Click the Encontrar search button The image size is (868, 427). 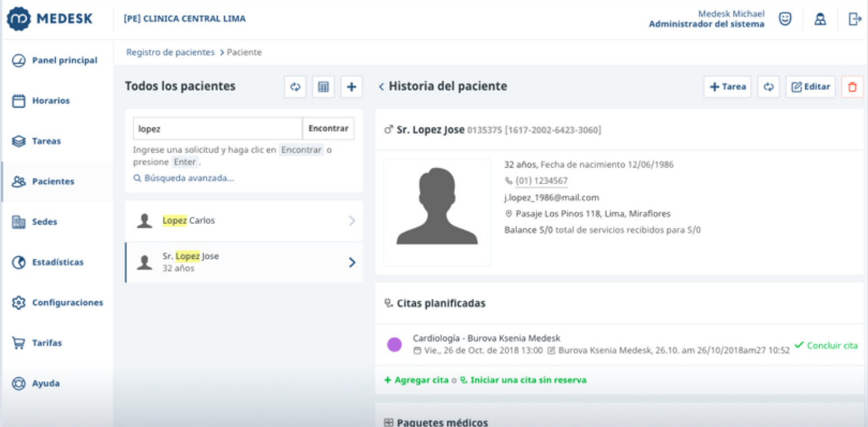pyautogui.click(x=328, y=128)
